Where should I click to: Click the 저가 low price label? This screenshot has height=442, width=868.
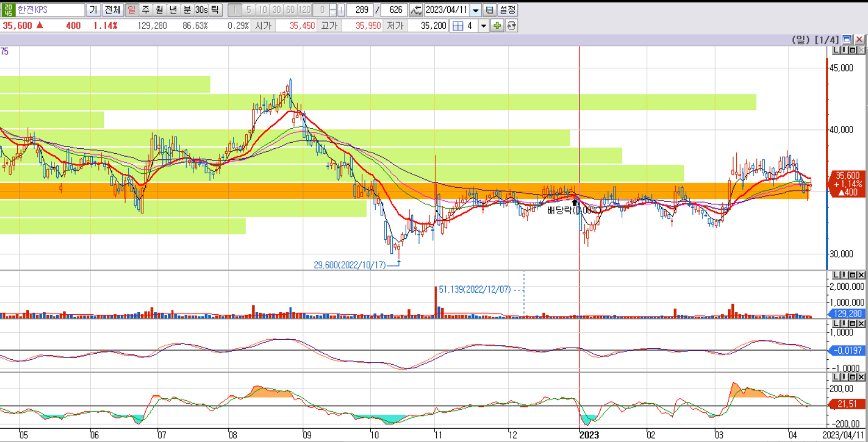tap(395, 26)
